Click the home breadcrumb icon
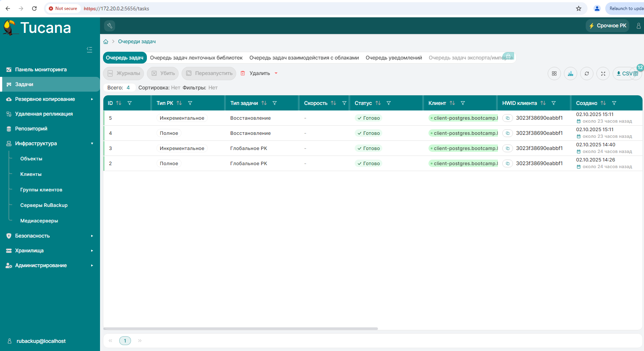 coord(106,42)
